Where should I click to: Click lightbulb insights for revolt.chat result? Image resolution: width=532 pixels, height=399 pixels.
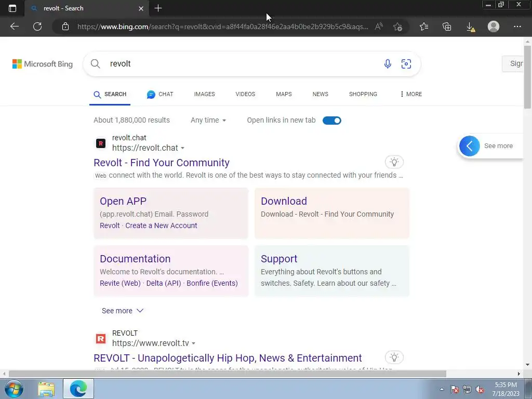tap(394, 162)
